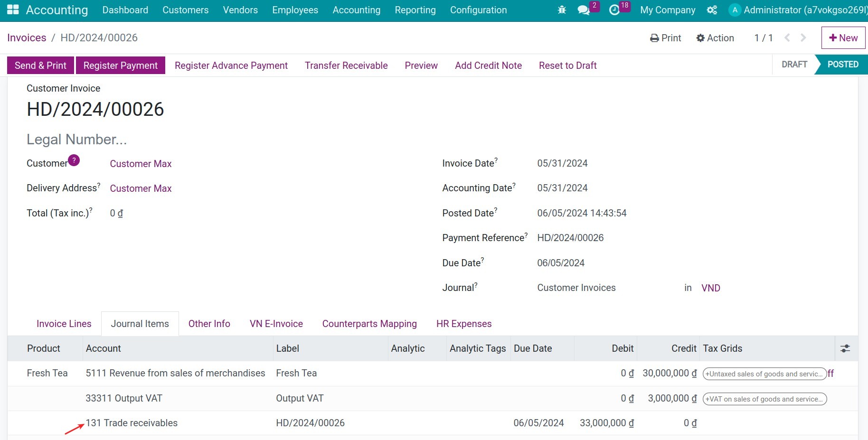Switch to Journal Items tab
Viewport: 868px width, 440px height.
[x=140, y=324]
